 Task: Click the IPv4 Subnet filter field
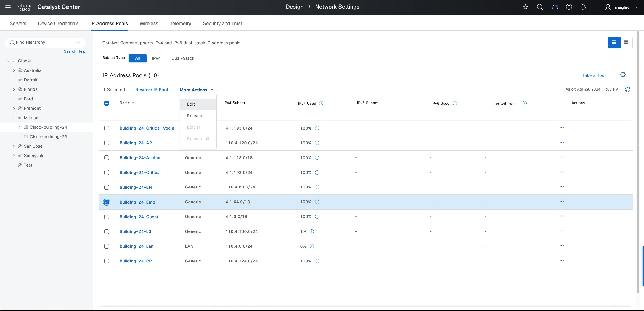[256, 113]
